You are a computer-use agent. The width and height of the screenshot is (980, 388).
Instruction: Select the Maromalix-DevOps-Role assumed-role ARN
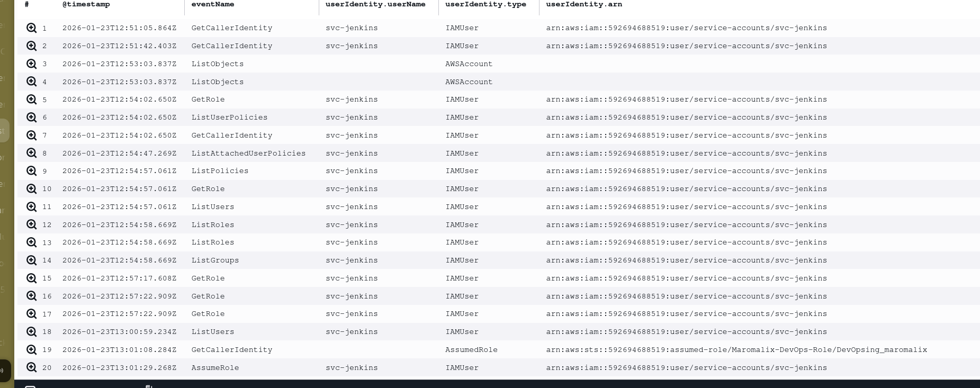[736, 350]
